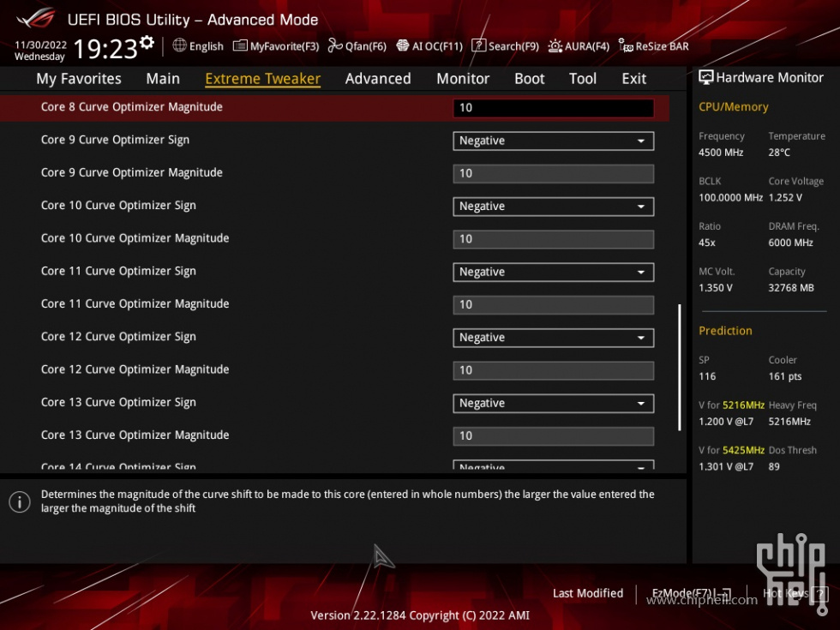Open the My Favorites tab
Image resolution: width=840 pixels, height=630 pixels.
[x=79, y=79]
